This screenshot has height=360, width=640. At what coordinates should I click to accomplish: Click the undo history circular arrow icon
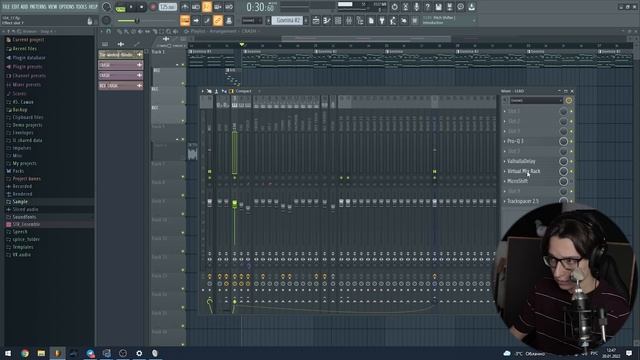pos(394,7)
